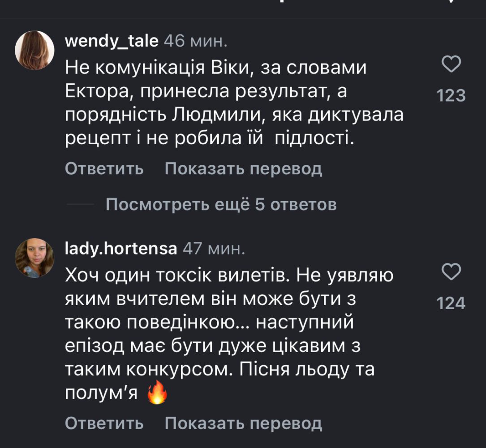Click the dash line beside the replies expander
Image resolution: width=486 pixels, height=448 pixels.
[81, 205]
